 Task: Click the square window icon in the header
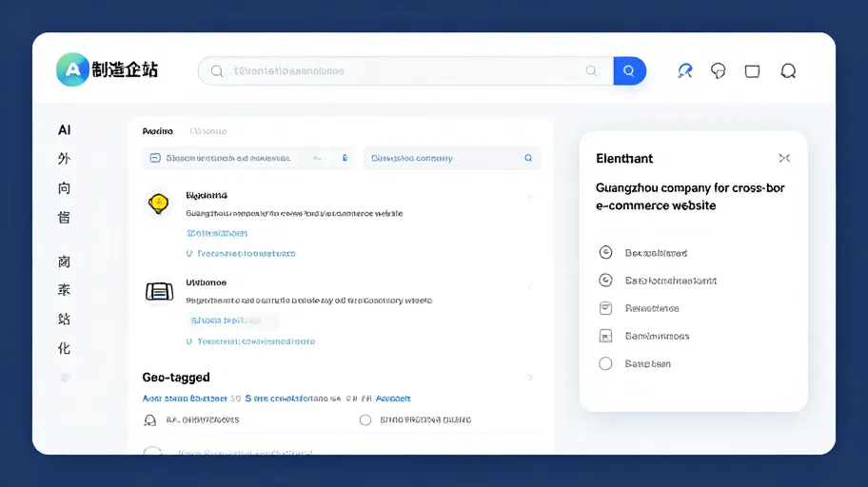(x=752, y=70)
